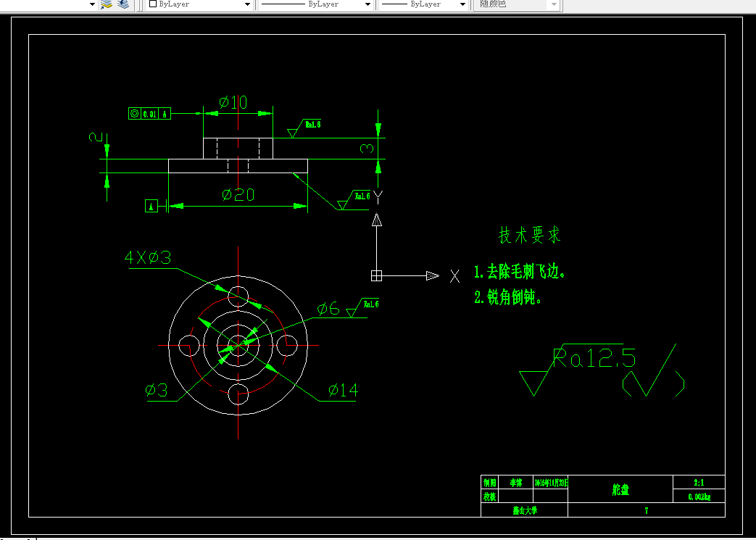Click the Layer Previous icon
This screenshot has height=540, width=756.
[x=123, y=4]
